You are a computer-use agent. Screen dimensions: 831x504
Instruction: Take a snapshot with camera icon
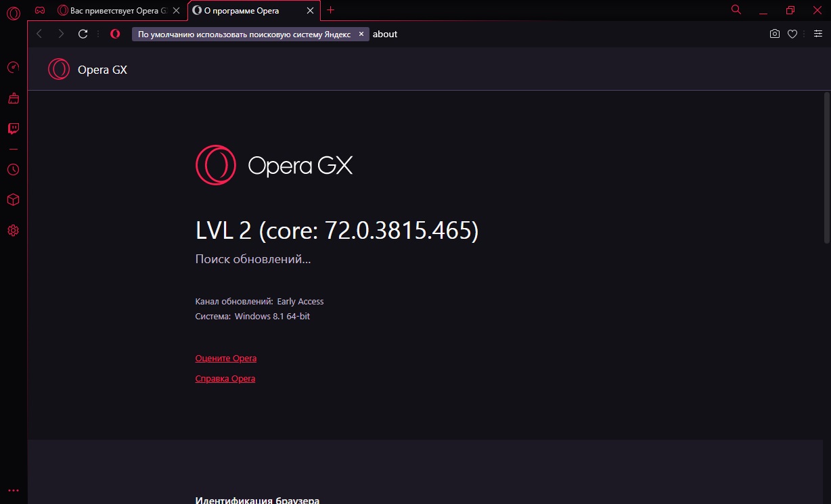(x=775, y=34)
